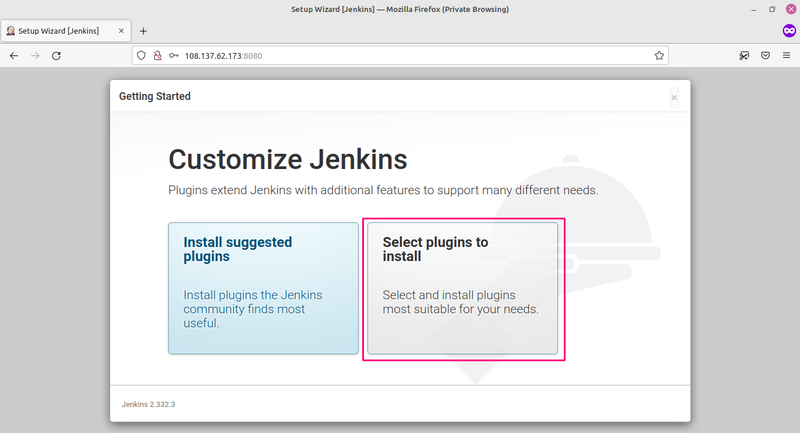Choose Select plugins to install

click(463, 288)
